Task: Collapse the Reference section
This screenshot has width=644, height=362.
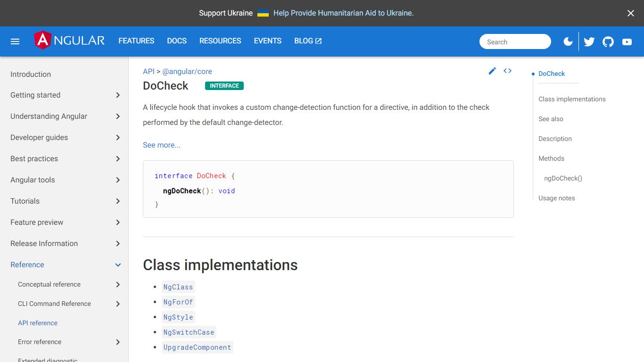Action: [x=64, y=265]
